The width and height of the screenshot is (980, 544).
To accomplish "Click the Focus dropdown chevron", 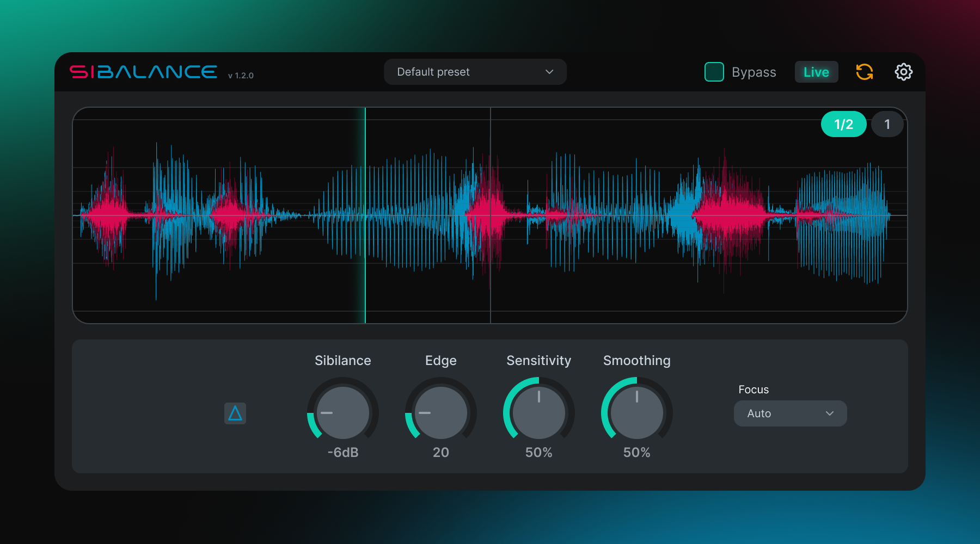I will [x=830, y=413].
